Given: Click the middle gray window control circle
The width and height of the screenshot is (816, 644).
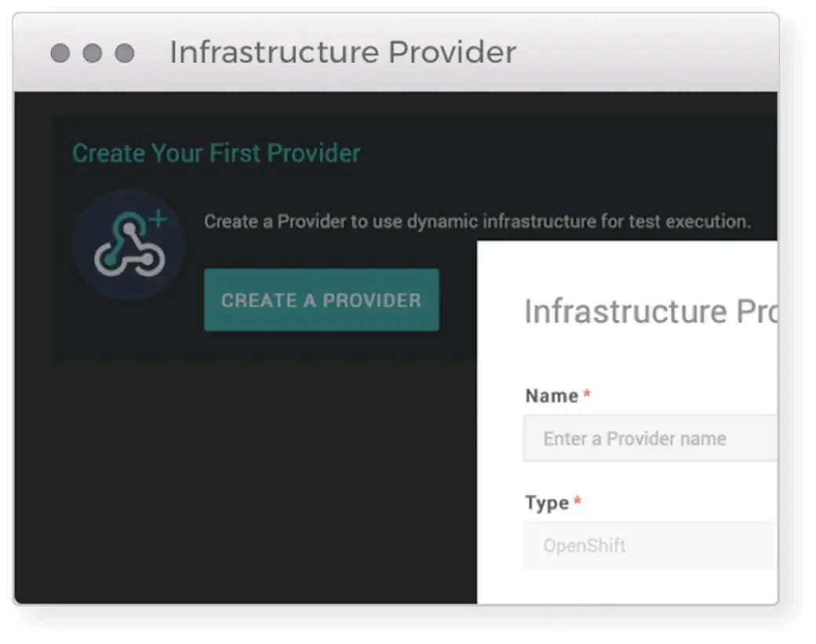Looking at the screenshot, I should coord(93,53).
